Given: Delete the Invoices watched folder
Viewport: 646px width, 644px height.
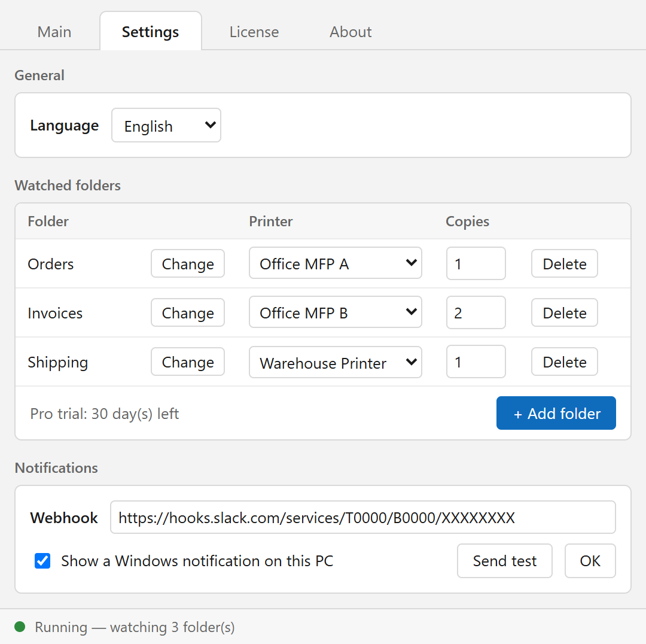Looking at the screenshot, I should 565,312.
